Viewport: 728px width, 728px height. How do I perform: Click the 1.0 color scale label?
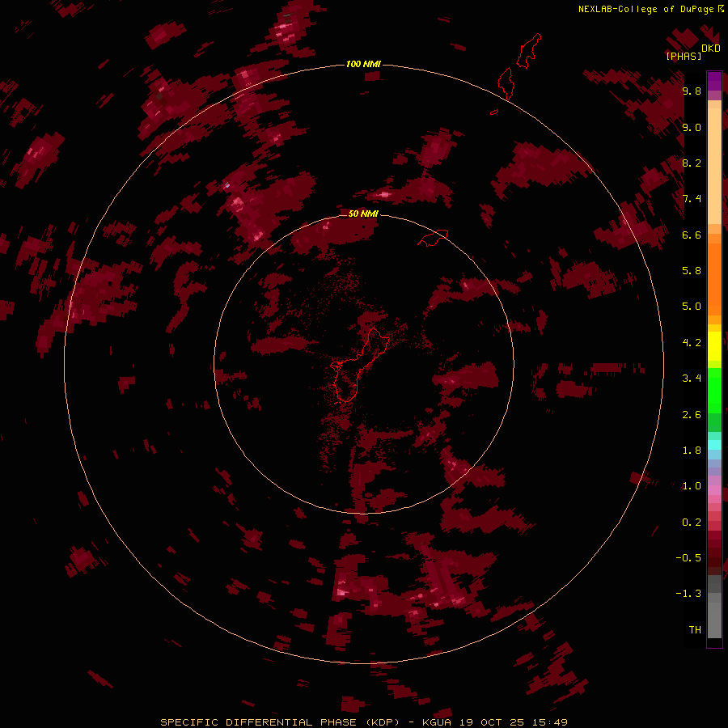pos(692,486)
